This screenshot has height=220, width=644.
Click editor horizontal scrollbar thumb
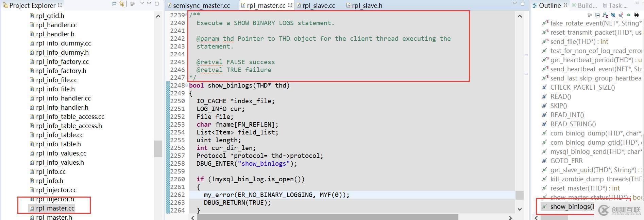327,217
